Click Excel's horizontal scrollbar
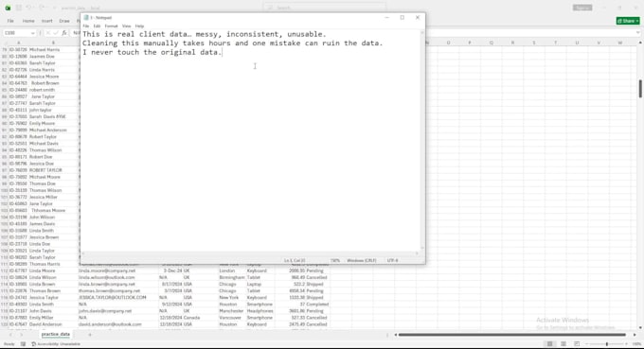The height and width of the screenshot is (349, 644). 512,335
